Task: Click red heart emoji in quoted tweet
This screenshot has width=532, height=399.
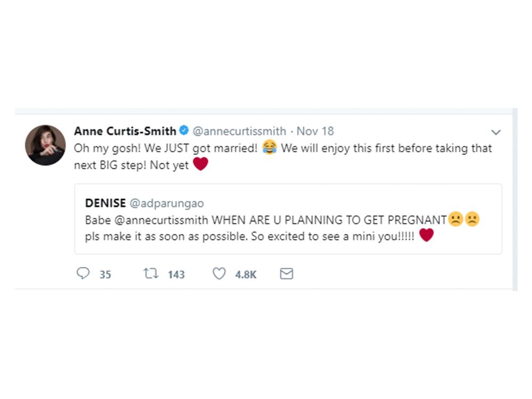Action: (426, 235)
